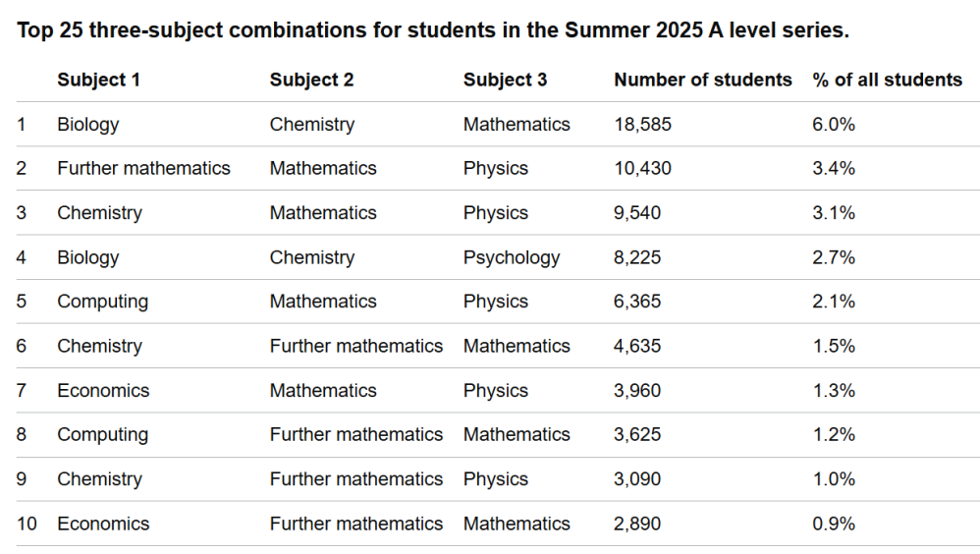
Task: Click rank number 10
Action: click(27, 524)
